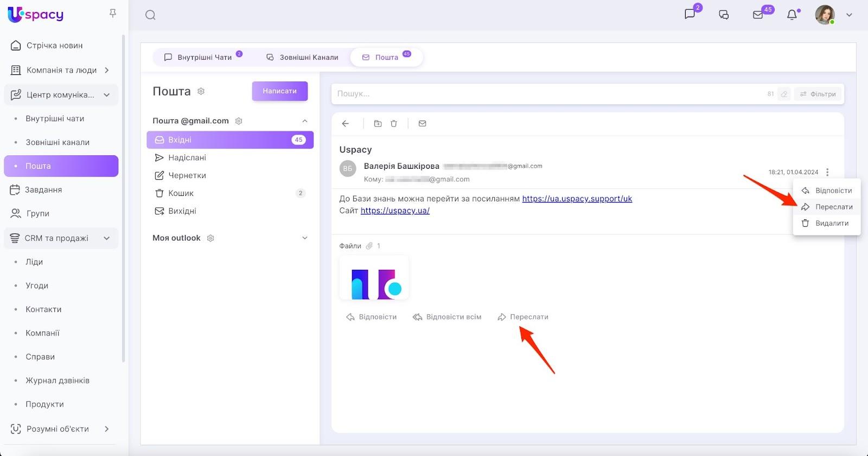
Task: Go back with the arrow icon
Action: [x=346, y=124]
